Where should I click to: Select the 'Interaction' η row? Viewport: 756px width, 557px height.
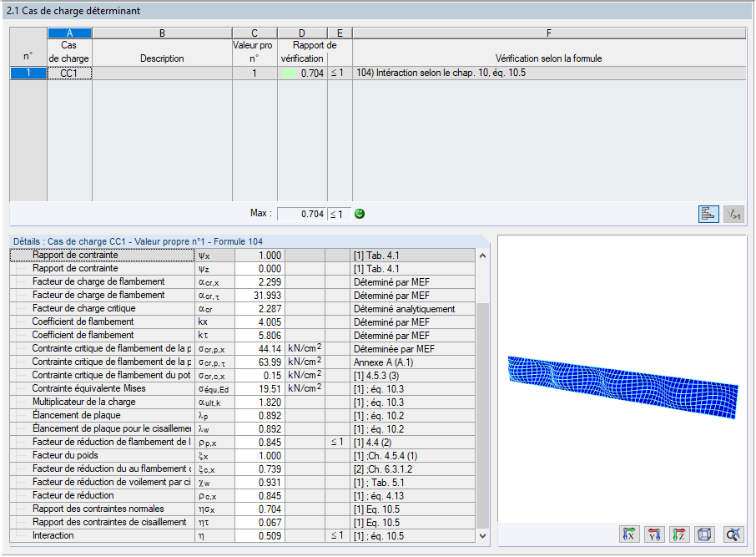[x=243, y=536]
